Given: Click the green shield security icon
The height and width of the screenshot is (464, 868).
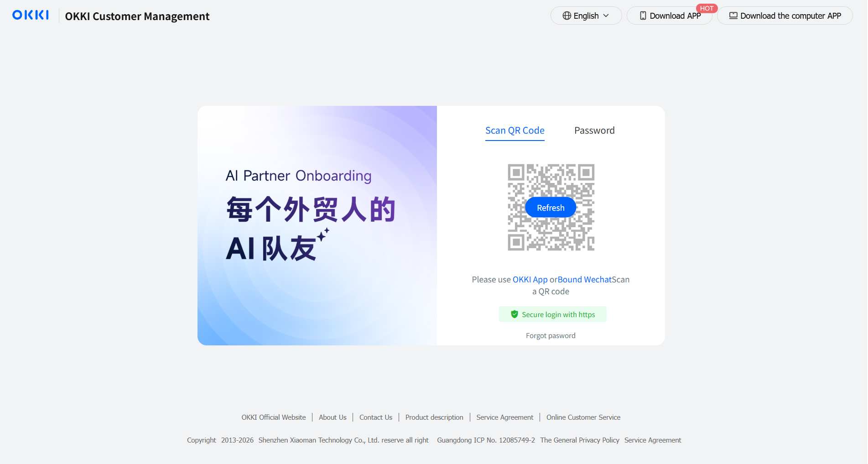Looking at the screenshot, I should pyautogui.click(x=514, y=314).
